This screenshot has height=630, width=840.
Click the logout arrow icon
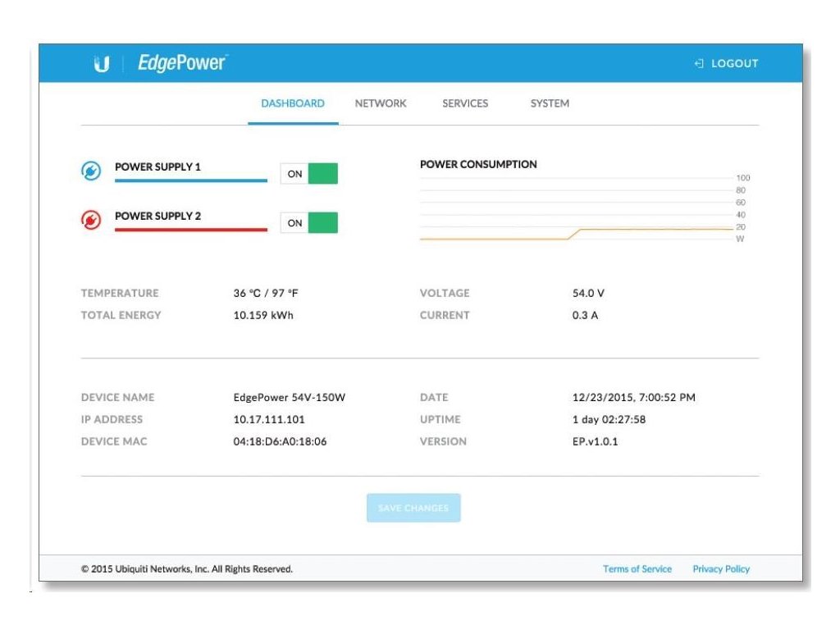pos(699,63)
